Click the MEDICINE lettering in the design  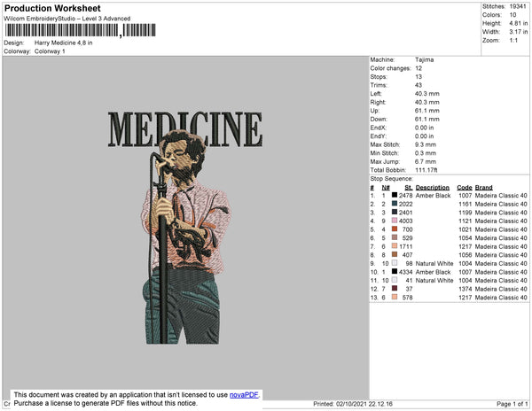click(185, 129)
